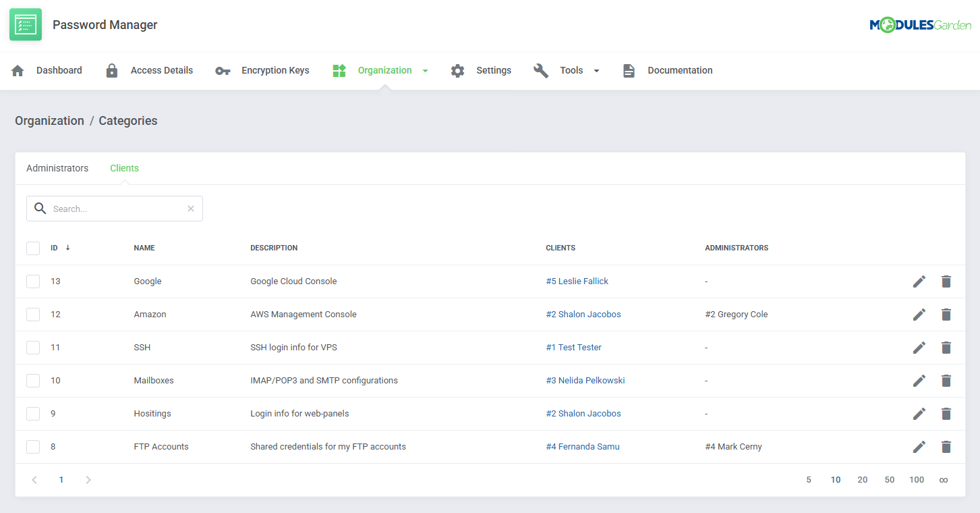Set page size to 50 entries
This screenshot has height=513, width=980.
pyautogui.click(x=889, y=480)
